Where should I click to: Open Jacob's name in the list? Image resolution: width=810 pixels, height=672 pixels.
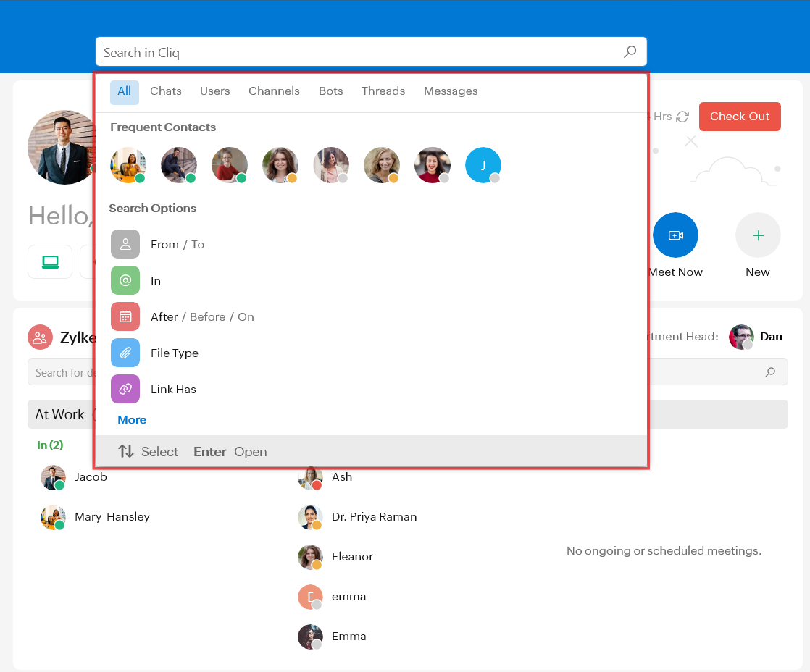pos(91,477)
